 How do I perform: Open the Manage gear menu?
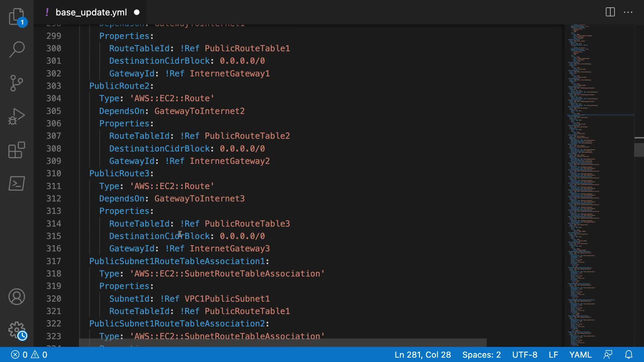coord(16,330)
